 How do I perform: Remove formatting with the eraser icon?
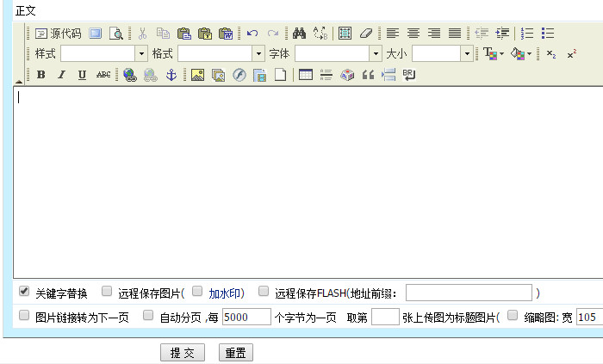pos(366,34)
